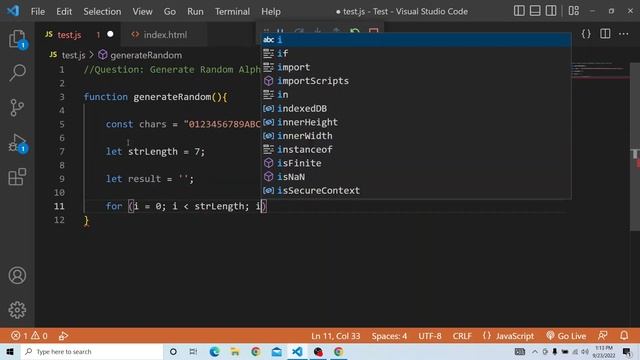Split the editor to the right

605,34
